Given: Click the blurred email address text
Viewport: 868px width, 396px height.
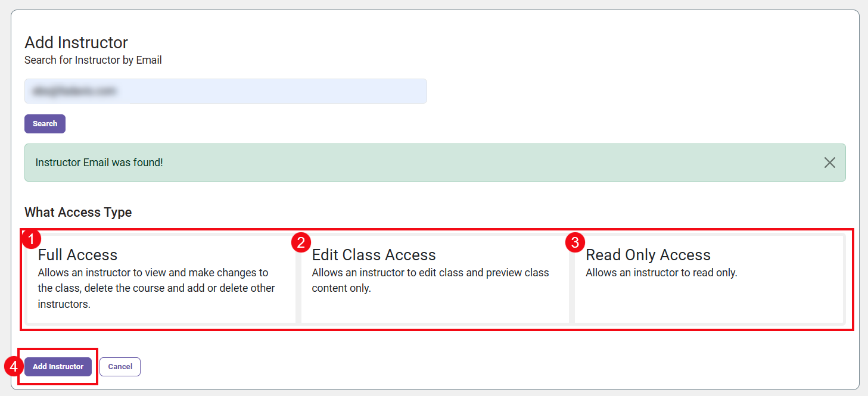Looking at the screenshot, I should click(74, 91).
